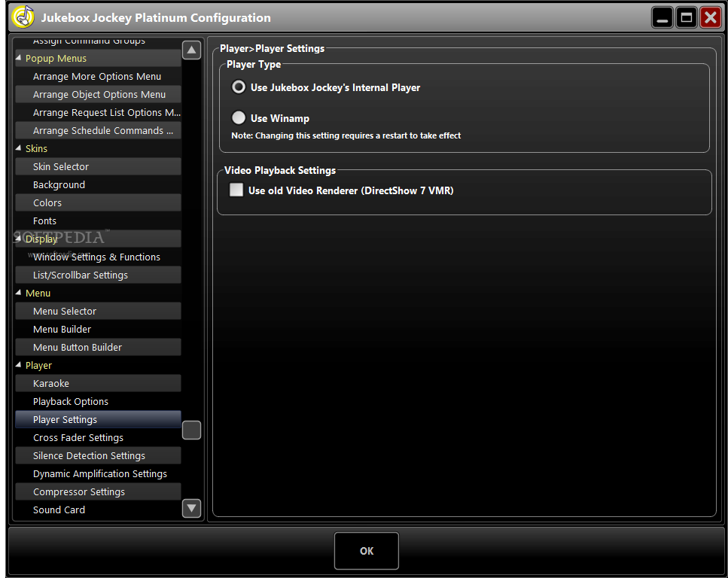The image size is (728, 578).
Task: Click the Player Type group label
Action: tap(254, 65)
